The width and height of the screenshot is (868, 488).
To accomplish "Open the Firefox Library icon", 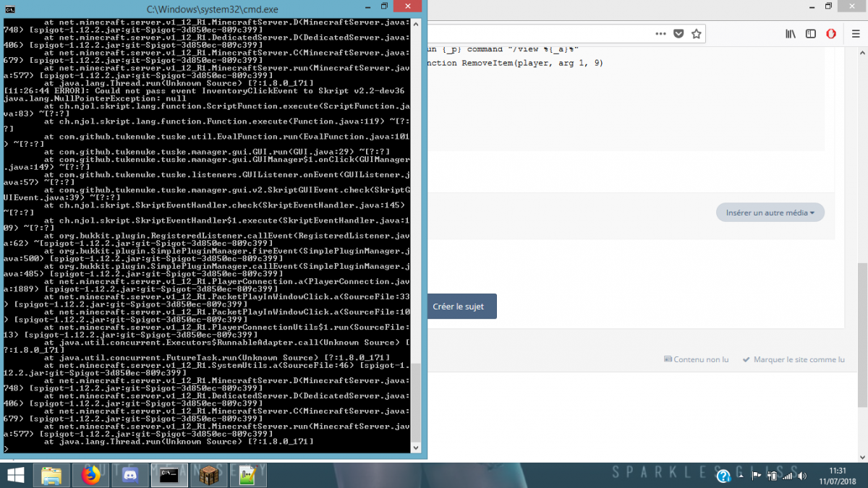I will point(791,34).
